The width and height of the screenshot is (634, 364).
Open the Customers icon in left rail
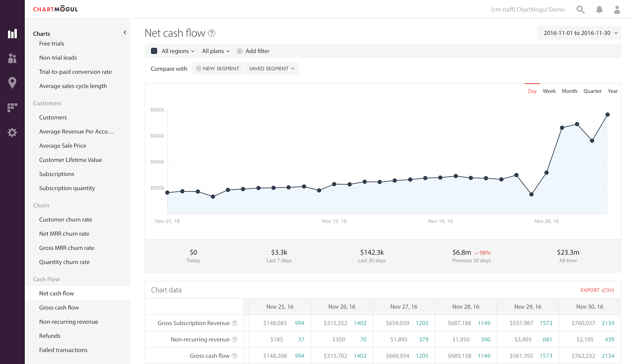[12, 58]
